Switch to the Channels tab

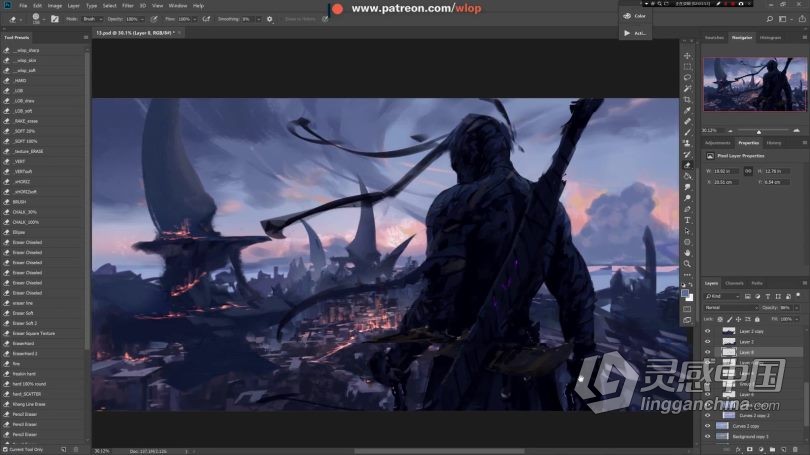point(734,283)
